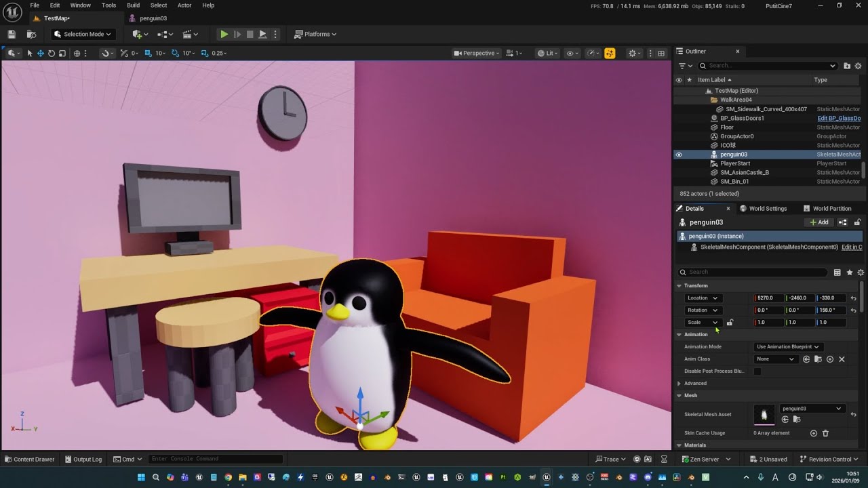Expand the Advanced section

tap(679, 384)
